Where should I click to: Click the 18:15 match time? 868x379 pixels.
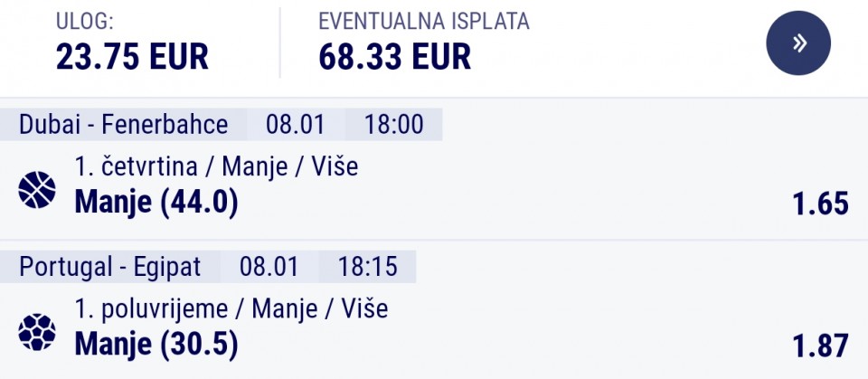pos(367,266)
